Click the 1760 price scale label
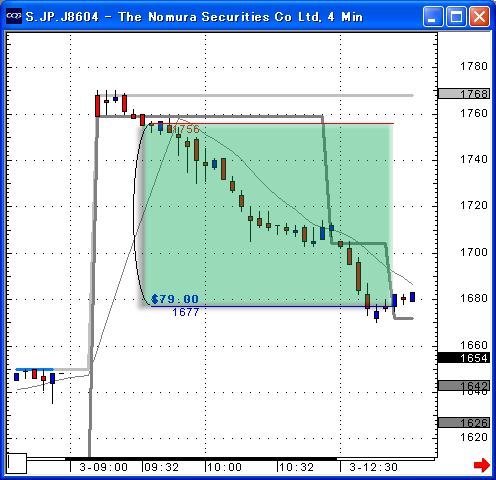Viewport: 496px width, 480px height. click(474, 113)
